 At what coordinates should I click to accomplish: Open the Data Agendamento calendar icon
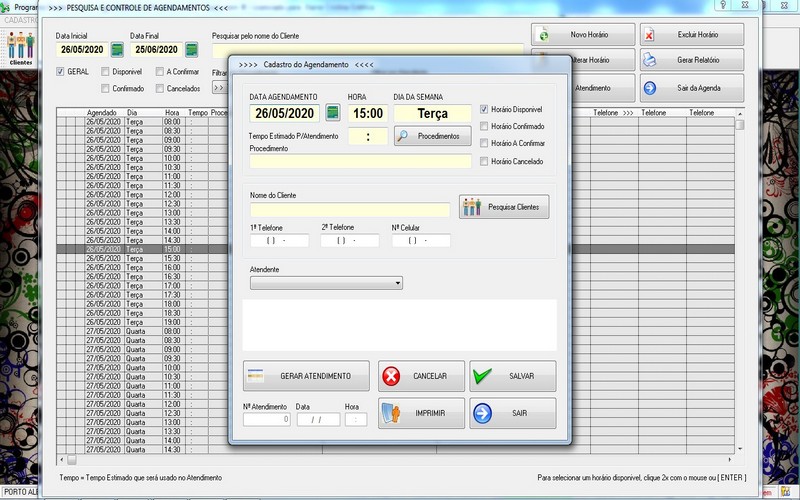[x=333, y=113]
